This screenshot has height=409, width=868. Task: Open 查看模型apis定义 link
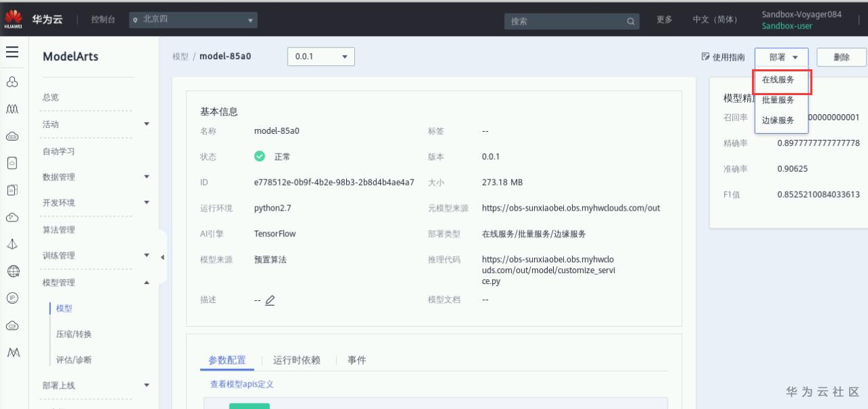click(x=242, y=385)
